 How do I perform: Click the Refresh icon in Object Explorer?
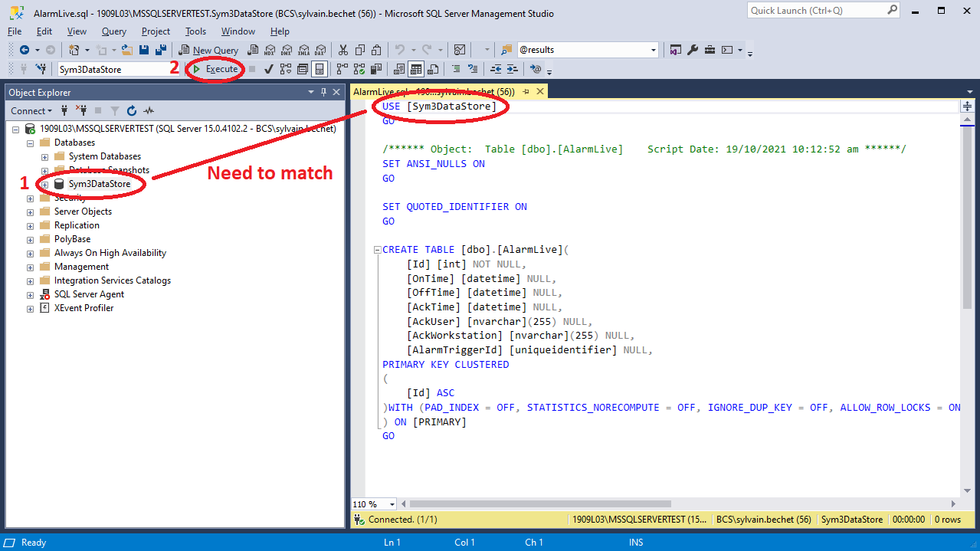click(x=132, y=110)
